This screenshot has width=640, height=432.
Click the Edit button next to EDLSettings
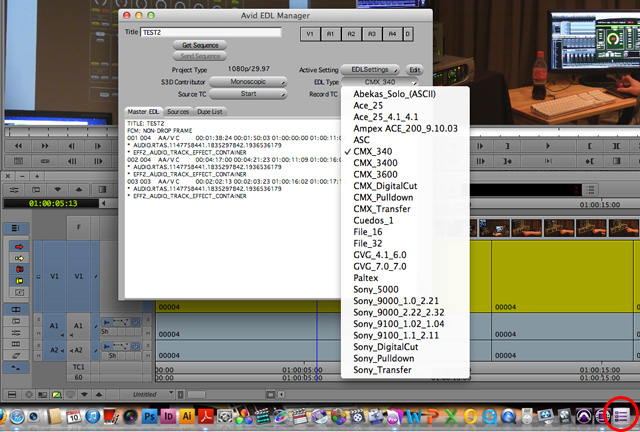[x=415, y=70]
